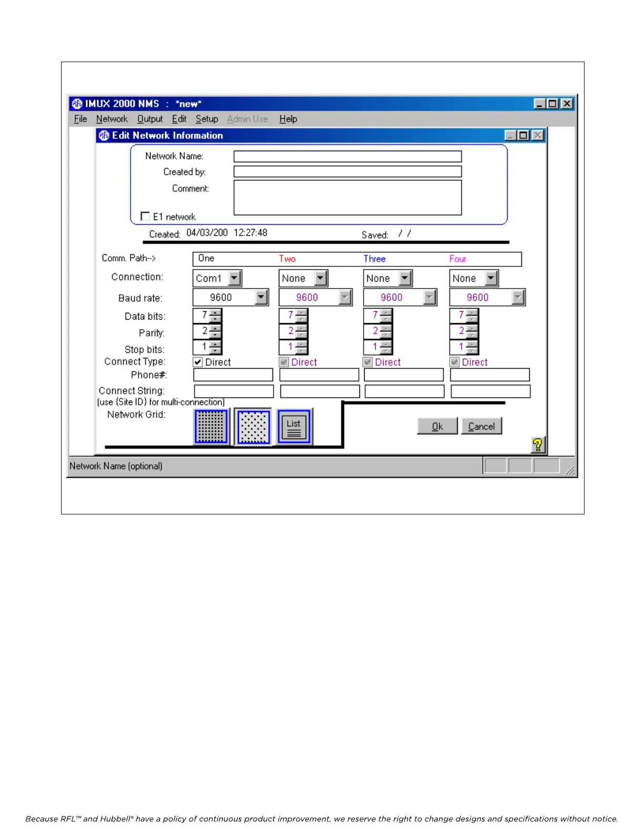Adjust path One parity spinner

tap(215, 331)
